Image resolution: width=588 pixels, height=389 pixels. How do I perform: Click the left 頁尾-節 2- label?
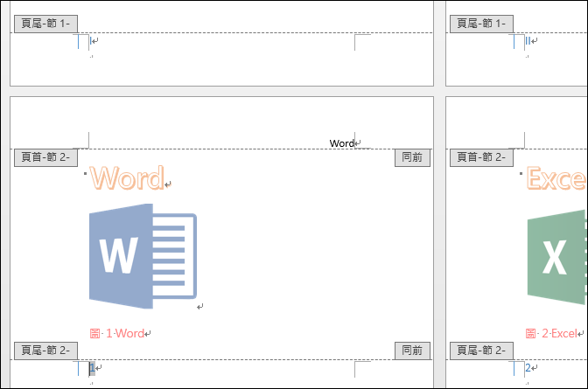pyautogui.click(x=45, y=351)
